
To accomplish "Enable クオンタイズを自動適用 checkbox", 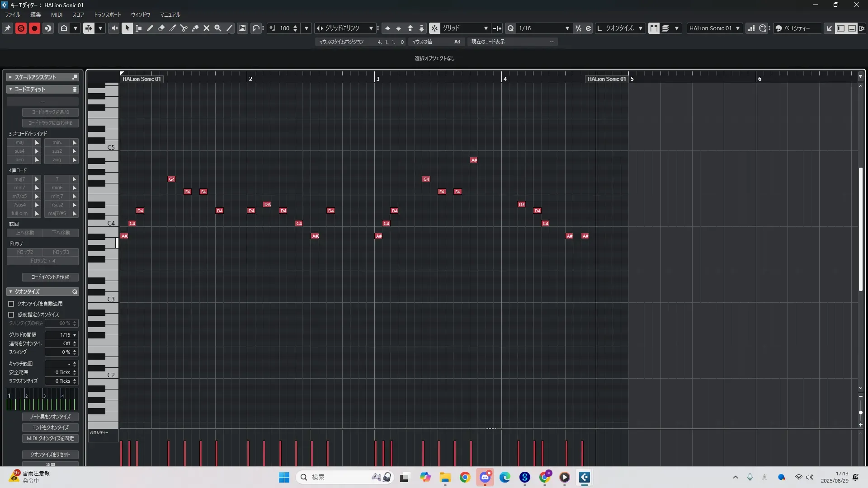I will pos(11,304).
